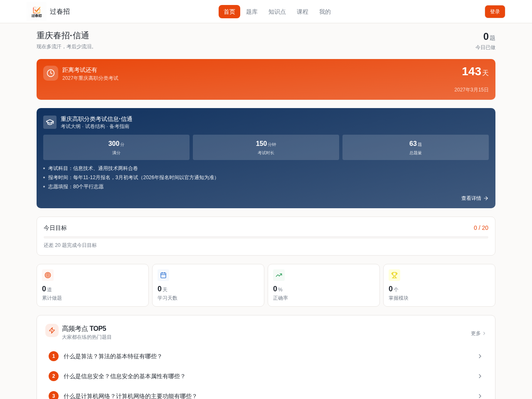Open 查看详情 link in exam info card
This screenshot has width=532, height=399.
475,198
